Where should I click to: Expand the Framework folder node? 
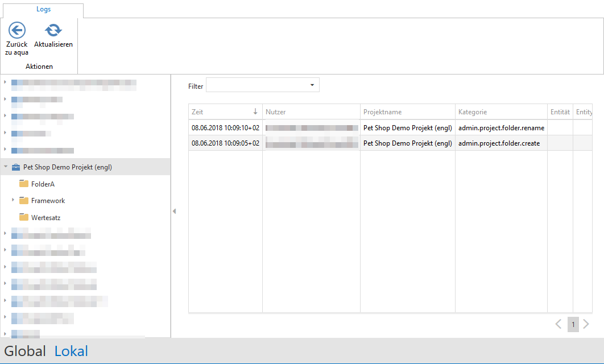click(x=13, y=201)
